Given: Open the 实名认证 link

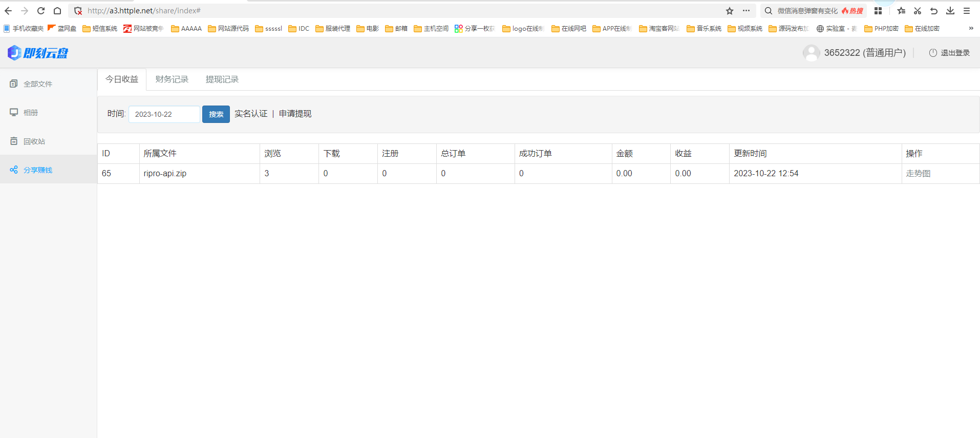Looking at the screenshot, I should point(251,114).
